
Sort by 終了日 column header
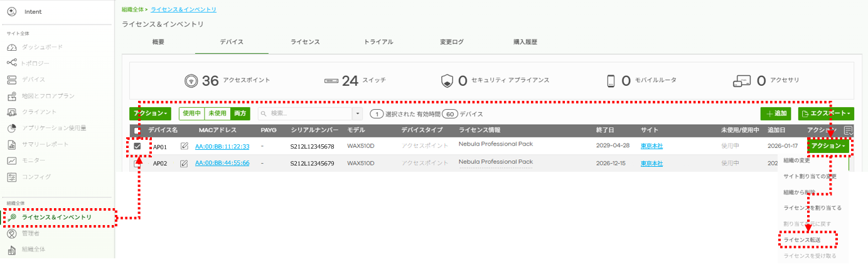point(605,130)
